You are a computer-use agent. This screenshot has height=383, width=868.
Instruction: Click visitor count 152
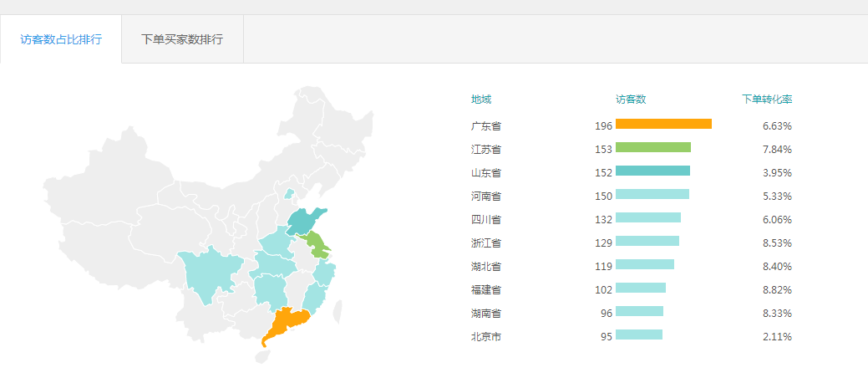(x=604, y=173)
